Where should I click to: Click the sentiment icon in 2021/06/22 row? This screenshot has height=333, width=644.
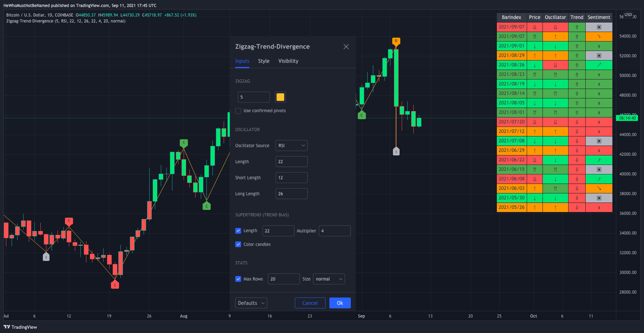point(599,160)
